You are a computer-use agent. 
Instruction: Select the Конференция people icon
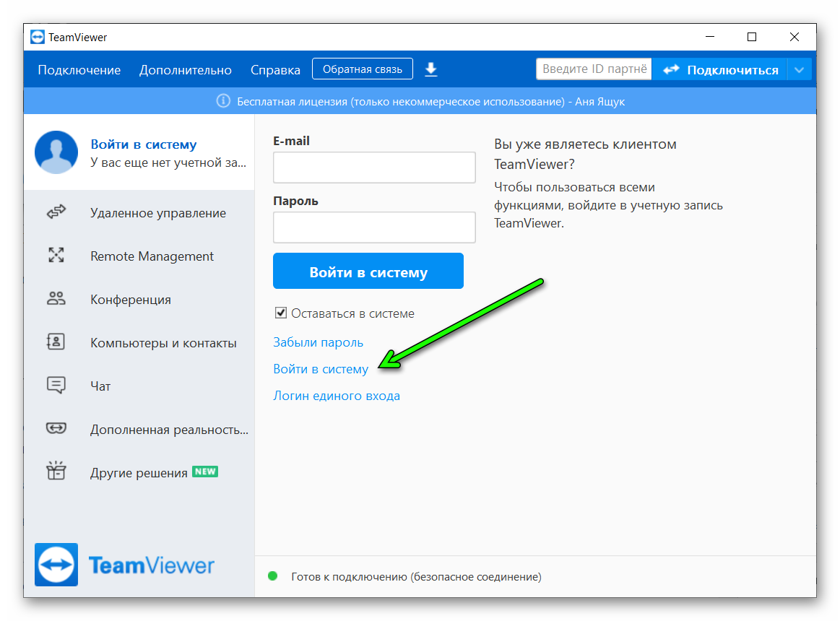click(x=56, y=298)
